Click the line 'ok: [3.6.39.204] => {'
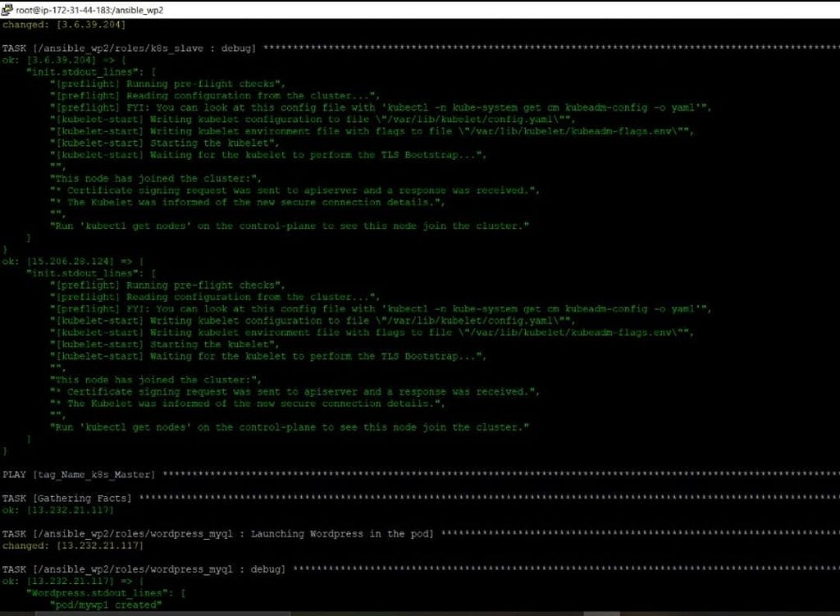Screen dimensions: 840x616 (64, 60)
